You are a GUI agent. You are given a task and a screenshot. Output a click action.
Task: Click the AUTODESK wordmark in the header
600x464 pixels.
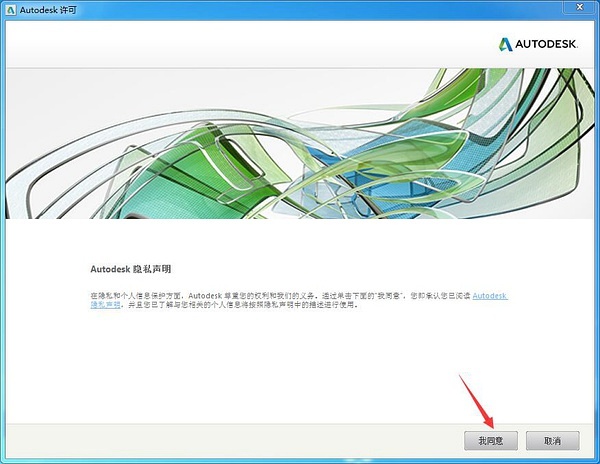point(549,44)
